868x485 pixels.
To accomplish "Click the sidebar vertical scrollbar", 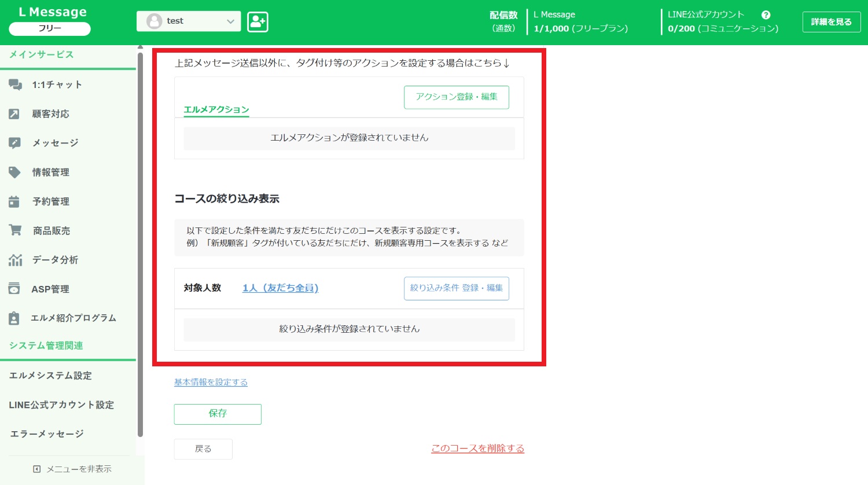I will [140, 244].
